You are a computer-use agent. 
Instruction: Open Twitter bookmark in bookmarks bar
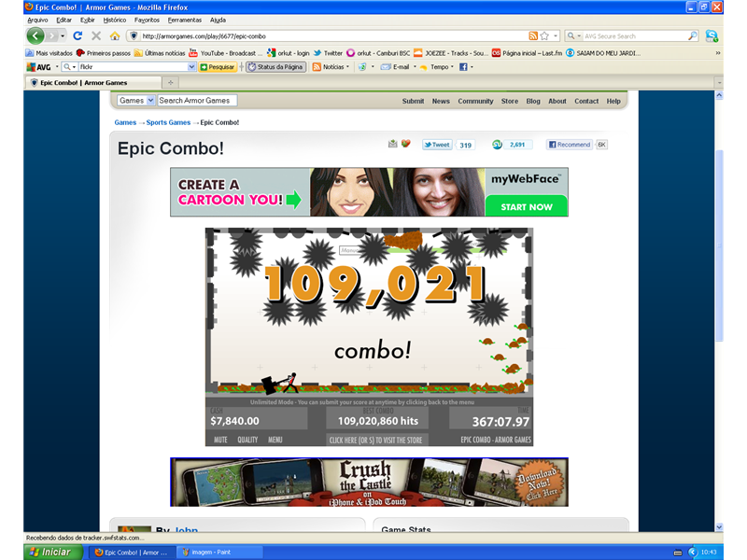328,53
